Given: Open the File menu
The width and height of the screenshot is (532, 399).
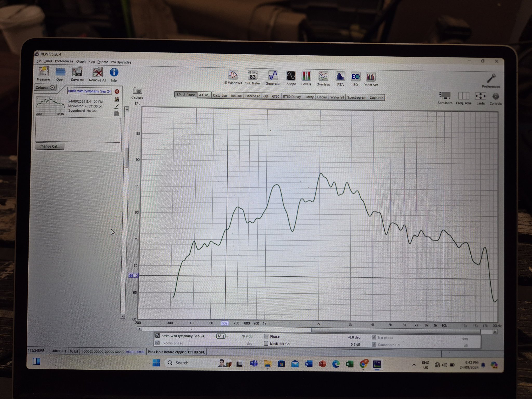Looking at the screenshot, I should pyautogui.click(x=39, y=61).
